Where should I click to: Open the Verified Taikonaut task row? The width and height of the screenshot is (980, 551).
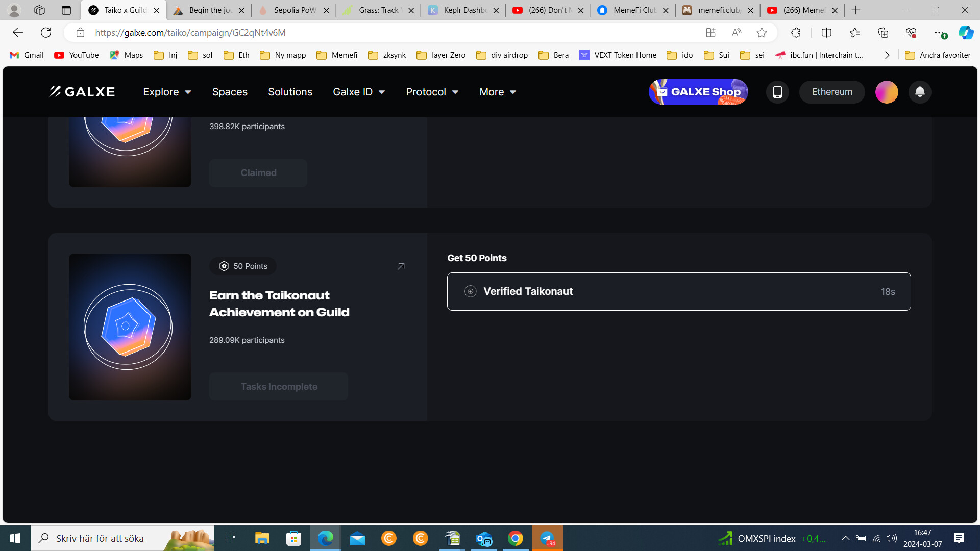(x=679, y=291)
